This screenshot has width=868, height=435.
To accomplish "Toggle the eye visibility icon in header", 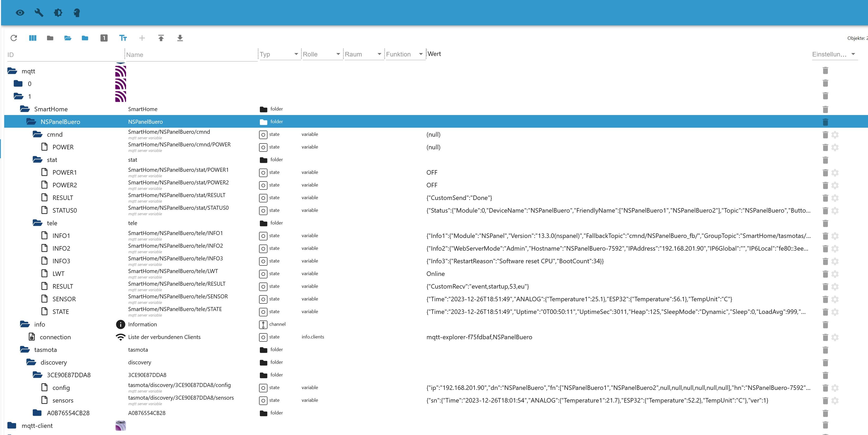I will (x=20, y=13).
